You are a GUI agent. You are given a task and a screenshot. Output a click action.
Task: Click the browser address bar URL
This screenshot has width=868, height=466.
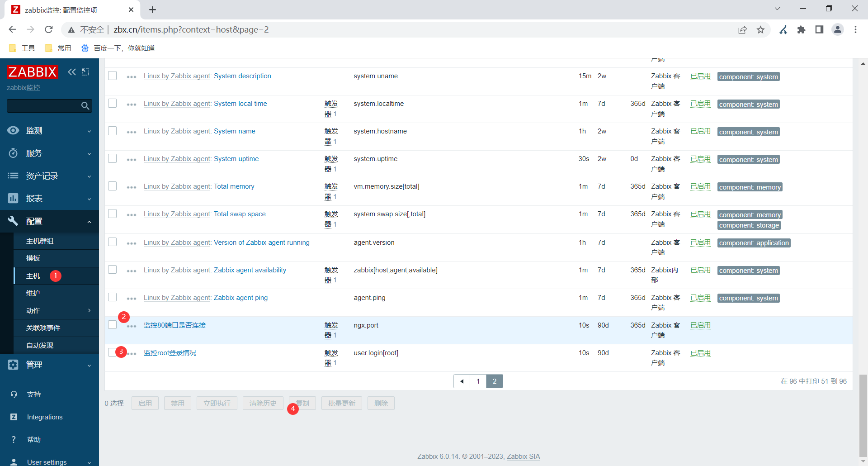[x=191, y=29]
